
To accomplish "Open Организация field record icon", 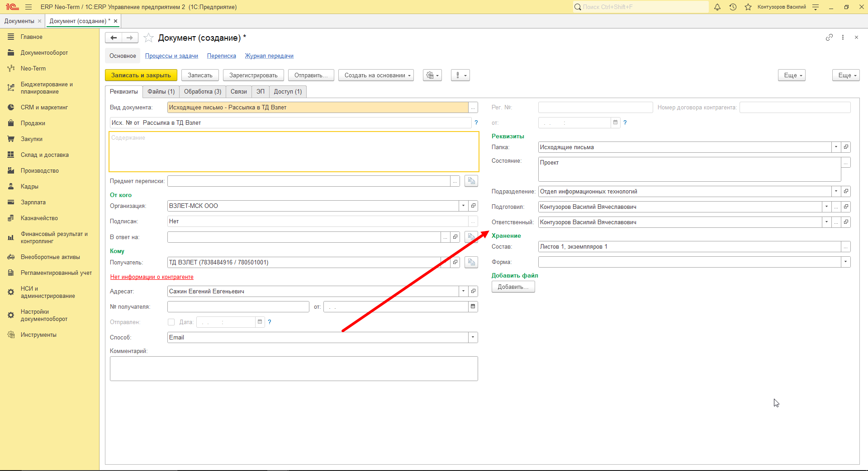I will click(473, 206).
